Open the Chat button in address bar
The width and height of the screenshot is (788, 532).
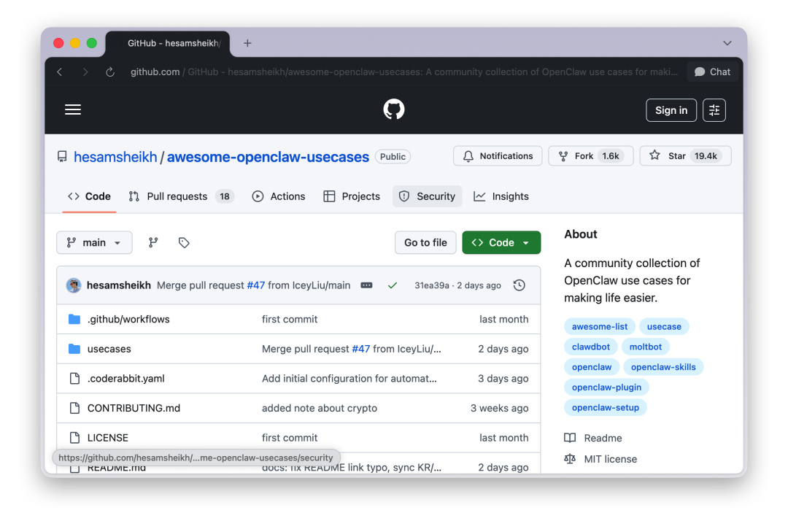tap(712, 72)
